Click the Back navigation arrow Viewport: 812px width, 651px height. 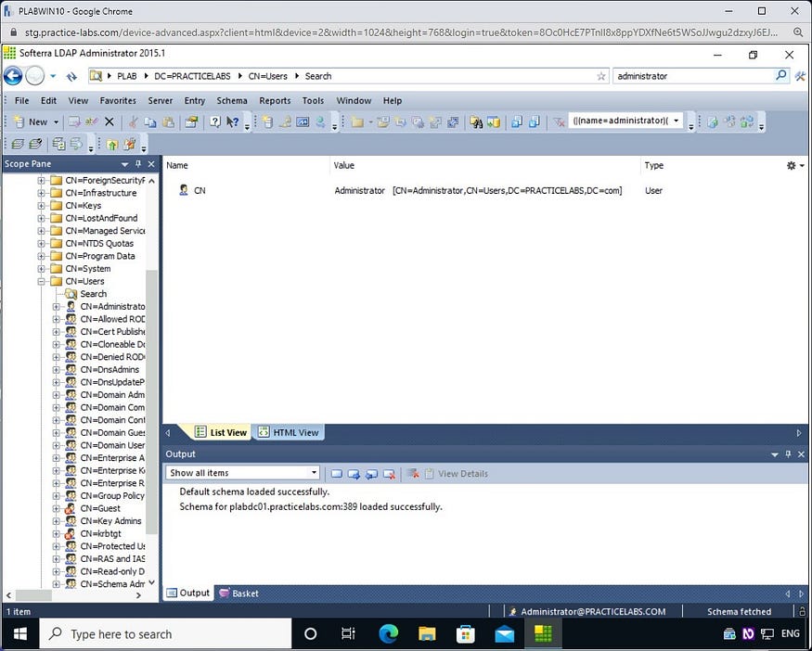pyautogui.click(x=13, y=76)
